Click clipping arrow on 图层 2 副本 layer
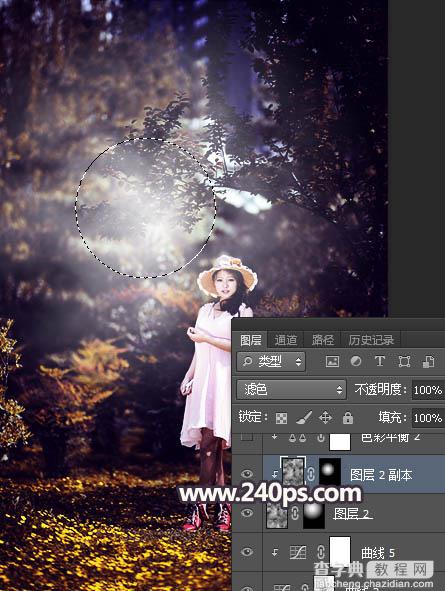The image size is (445, 591). [x=275, y=475]
